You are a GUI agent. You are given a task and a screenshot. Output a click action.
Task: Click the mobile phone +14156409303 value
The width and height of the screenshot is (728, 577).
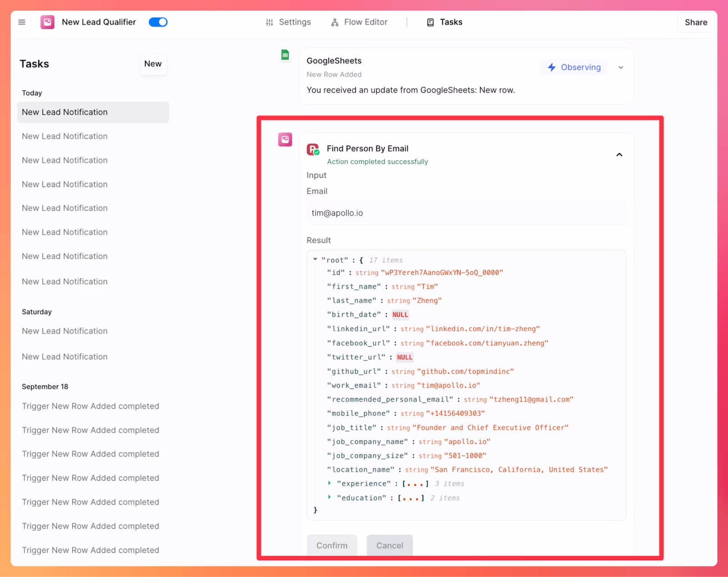455,413
